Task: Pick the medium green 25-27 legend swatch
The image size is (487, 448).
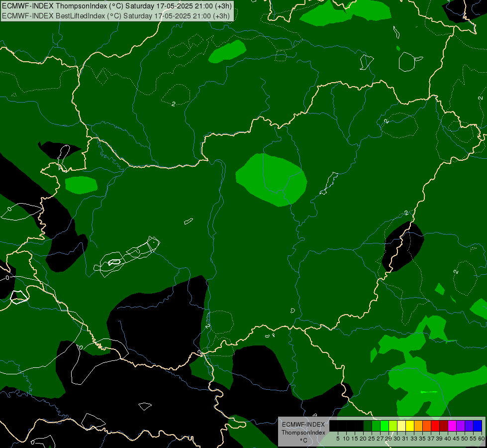Action: point(376,426)
